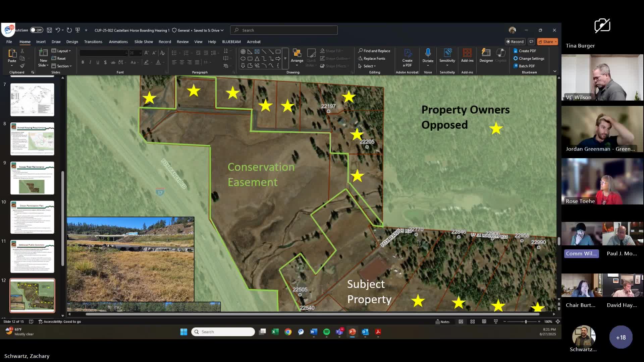
Task: Click the Redo/Repeat icon
Action: pos(69,30)
